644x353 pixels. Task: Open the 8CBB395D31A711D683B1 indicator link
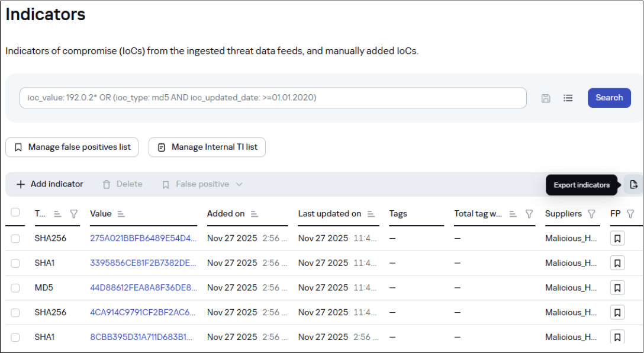coord(141,337)
